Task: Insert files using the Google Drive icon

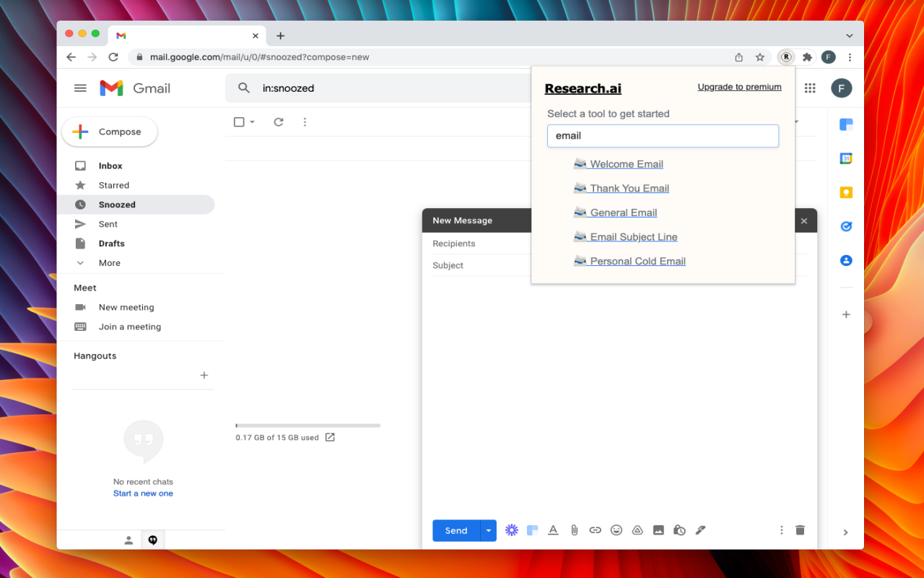Action: tap(637, 530)
